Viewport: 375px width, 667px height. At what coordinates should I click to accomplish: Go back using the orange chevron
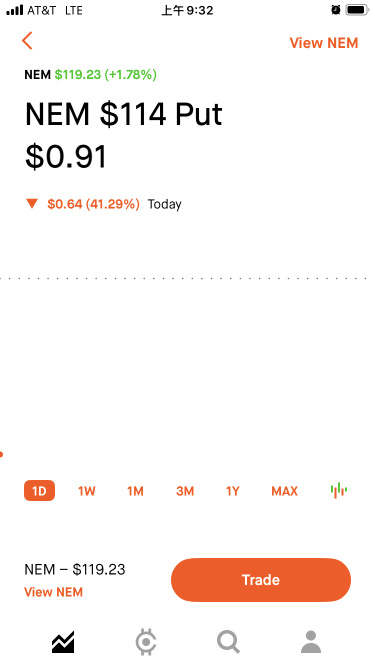[x=27, y=41]
